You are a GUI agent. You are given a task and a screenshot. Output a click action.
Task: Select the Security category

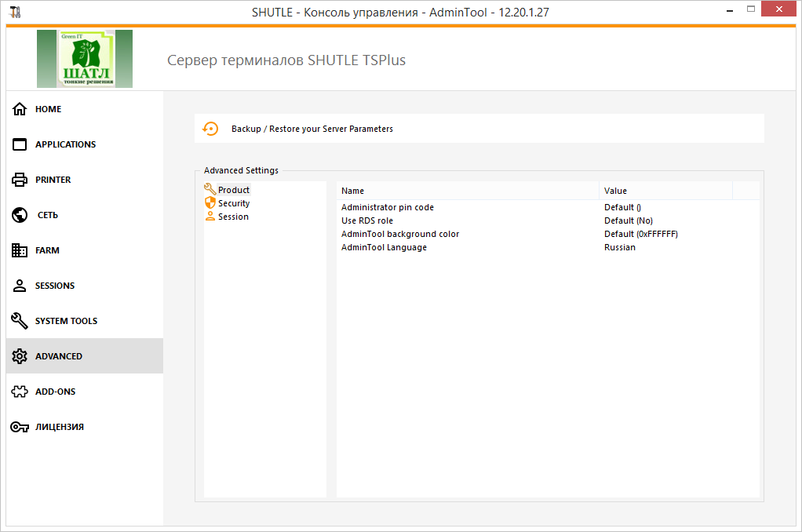click(233, 203)
